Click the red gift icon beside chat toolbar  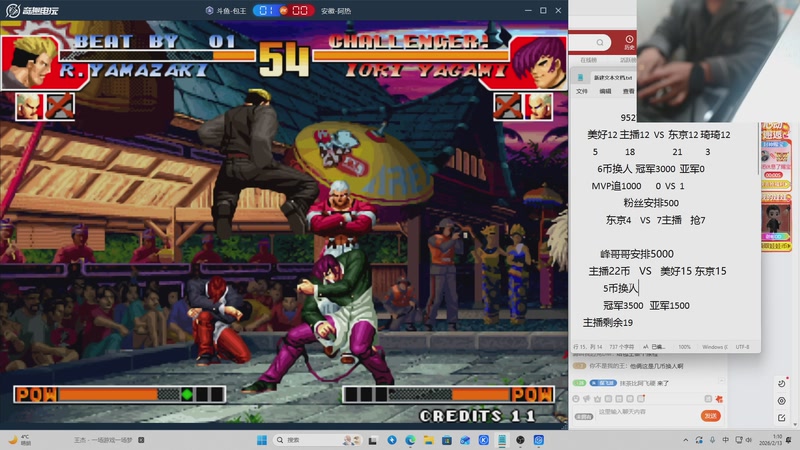pyautogui.click(x=719, y=399)
